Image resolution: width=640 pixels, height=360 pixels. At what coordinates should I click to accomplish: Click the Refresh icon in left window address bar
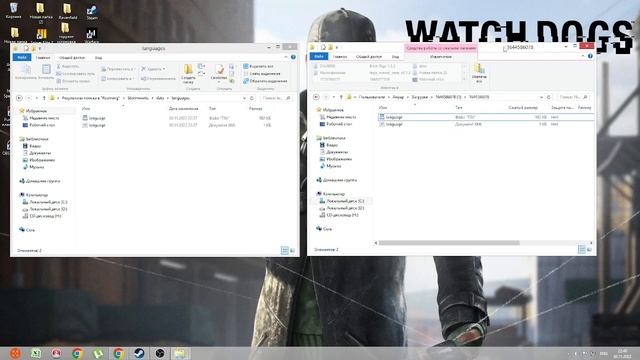coord(252,98)
